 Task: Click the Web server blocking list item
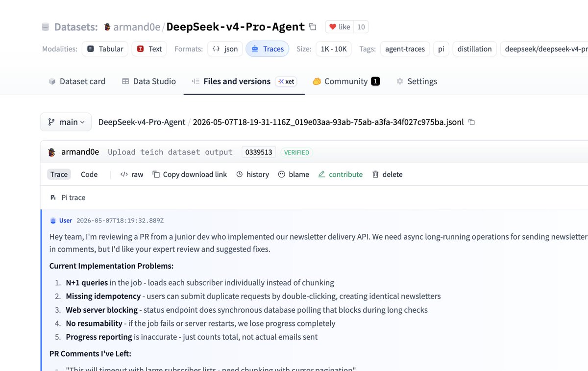(247, 310)
